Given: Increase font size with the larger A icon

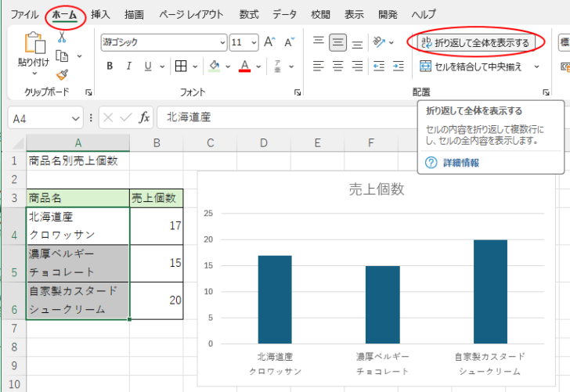Looking at the screenshot, I should [x=269, y=42].
